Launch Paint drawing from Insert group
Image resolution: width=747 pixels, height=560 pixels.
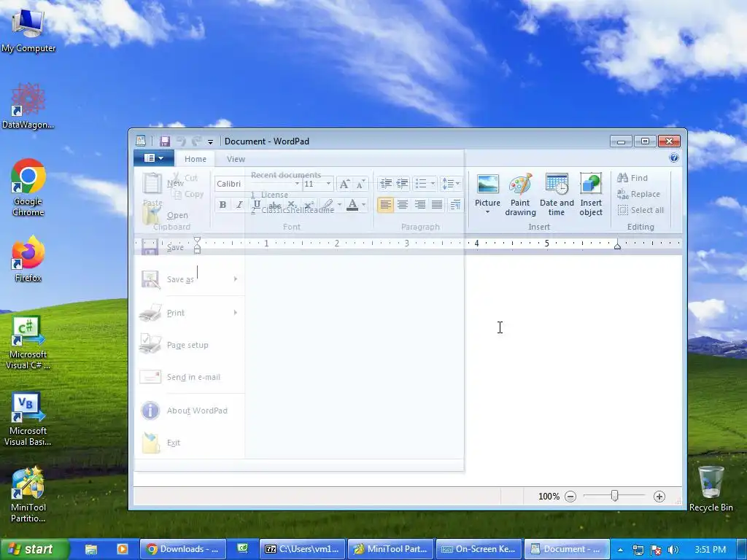point(520,195)
